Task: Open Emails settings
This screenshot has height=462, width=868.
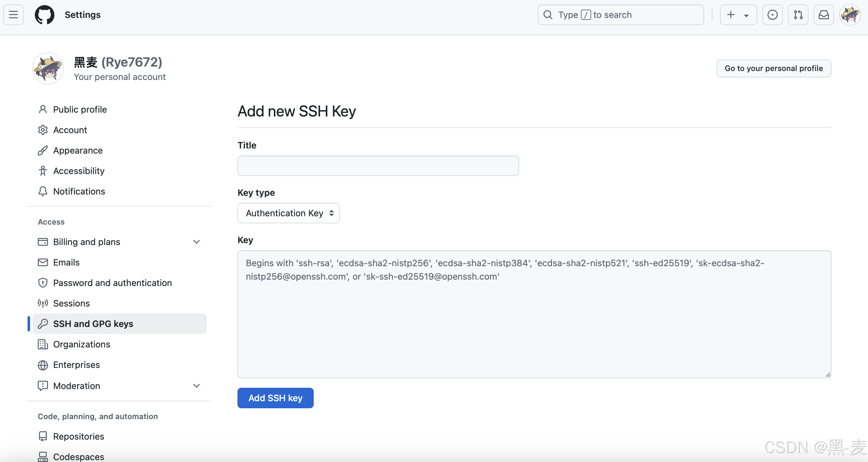Action: pos(120,262)
